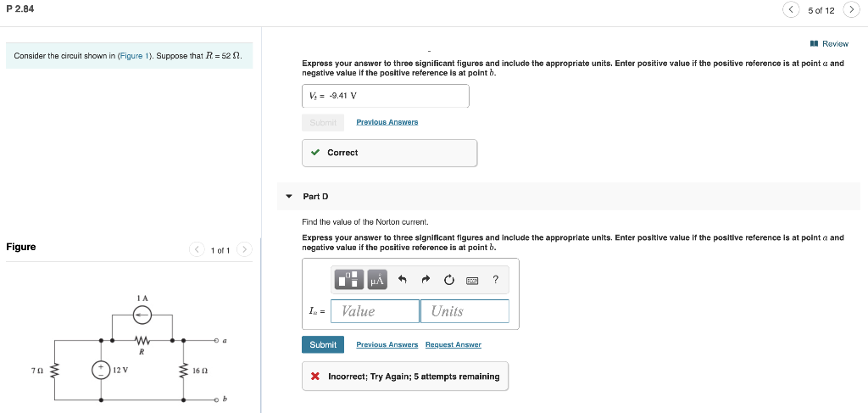Open keyboard shortcuts icon
The height and width of the screenshot is (413, 868).
point(472,281)
